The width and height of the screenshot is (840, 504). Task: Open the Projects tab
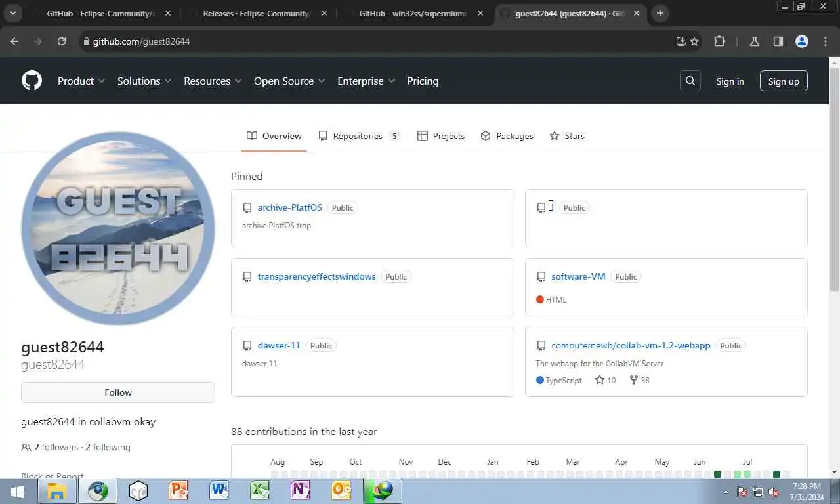441,136
